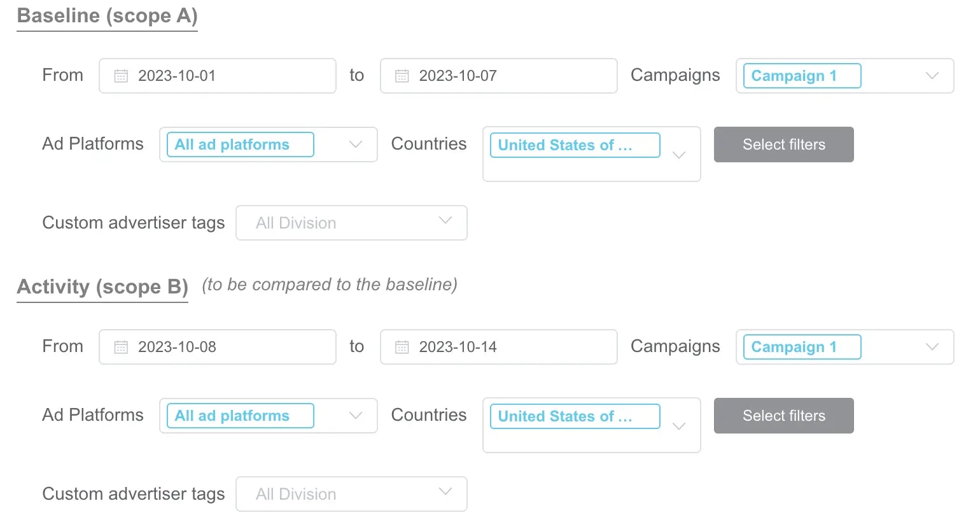Click Baseline Select filters button
The image size is (980, 522).
point(783,145)
